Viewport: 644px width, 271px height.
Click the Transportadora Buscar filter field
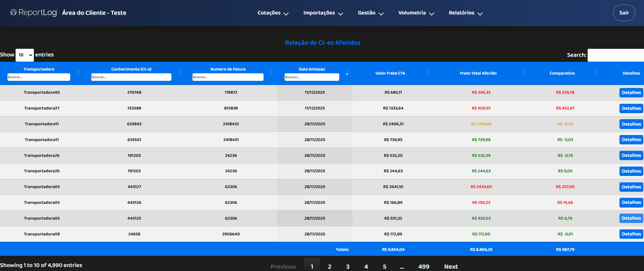click(39, 77)
